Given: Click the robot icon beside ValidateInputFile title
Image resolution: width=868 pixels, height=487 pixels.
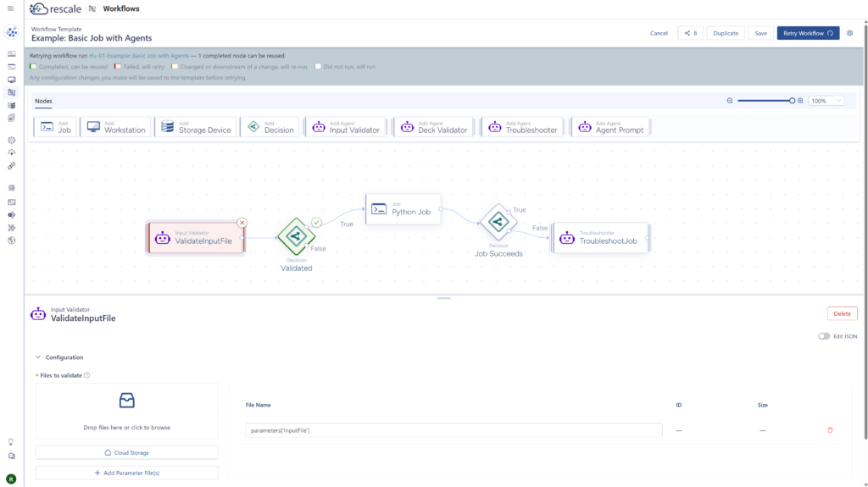Looking at the screenshot, I should (38, 314).
